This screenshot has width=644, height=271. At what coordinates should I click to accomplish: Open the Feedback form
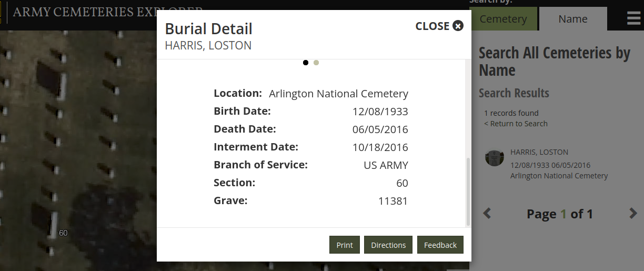coord(440,245)
